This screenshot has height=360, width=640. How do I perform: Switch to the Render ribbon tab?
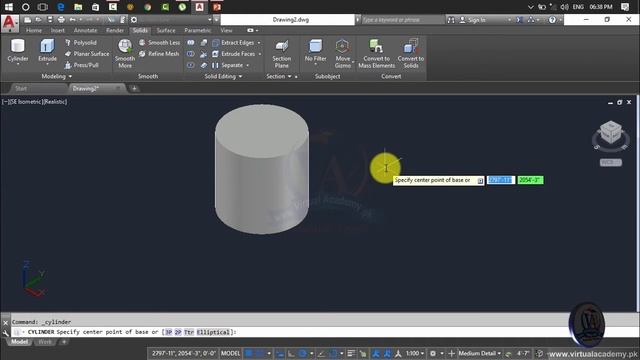pos(115,30)
